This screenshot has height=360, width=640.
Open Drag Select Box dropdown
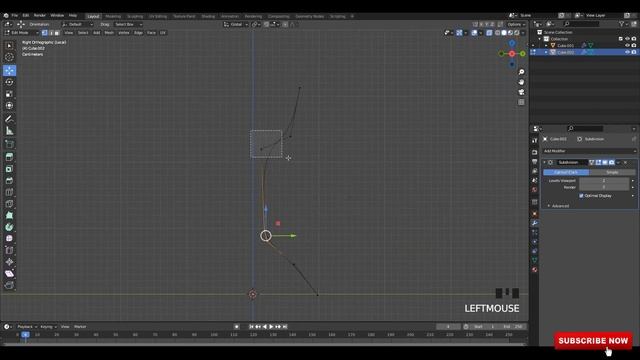tap(129, 24)
